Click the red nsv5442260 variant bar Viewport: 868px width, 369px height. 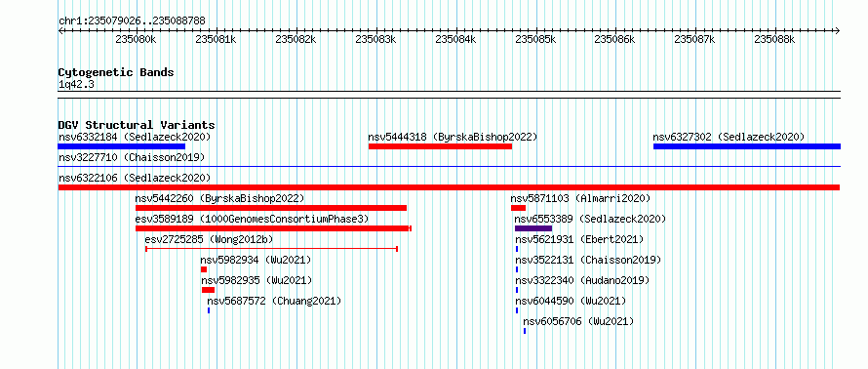pos(271,208)
